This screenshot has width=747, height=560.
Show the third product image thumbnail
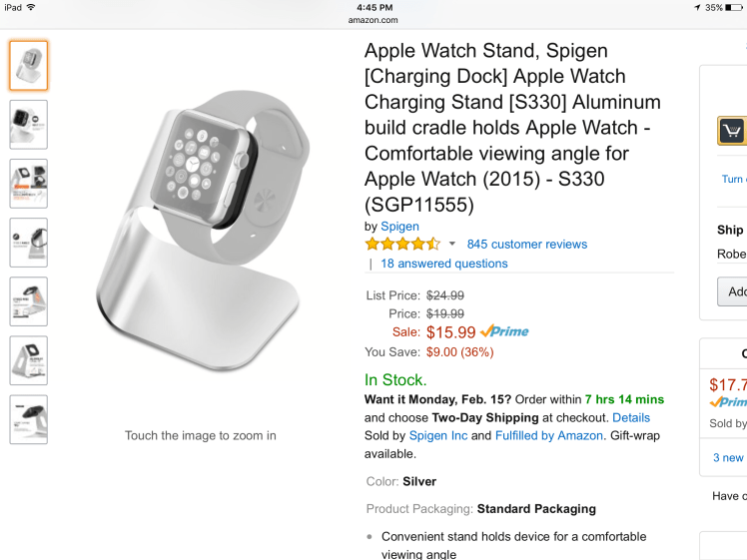[x=28, y=184]
